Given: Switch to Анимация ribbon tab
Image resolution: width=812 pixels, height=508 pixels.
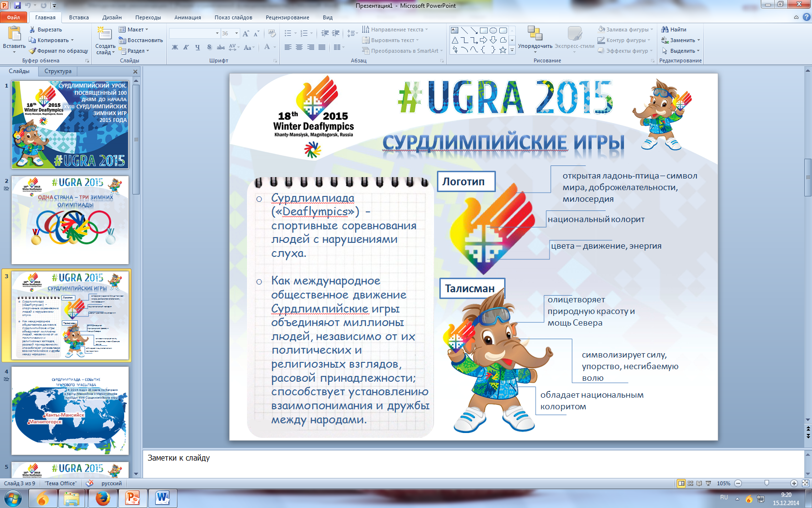Looking at the screenshot, I should (x=188, y=17).
